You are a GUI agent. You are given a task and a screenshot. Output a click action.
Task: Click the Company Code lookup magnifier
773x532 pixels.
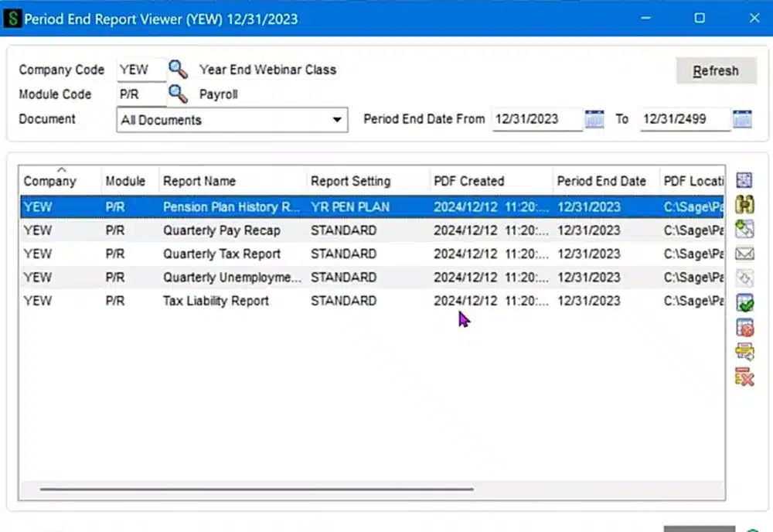click(x=179, y=70)
